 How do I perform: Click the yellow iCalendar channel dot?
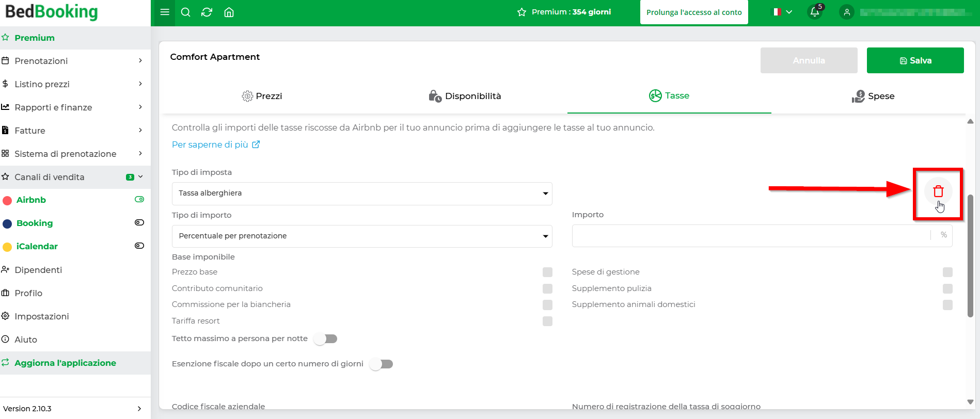tap(7, 247)
